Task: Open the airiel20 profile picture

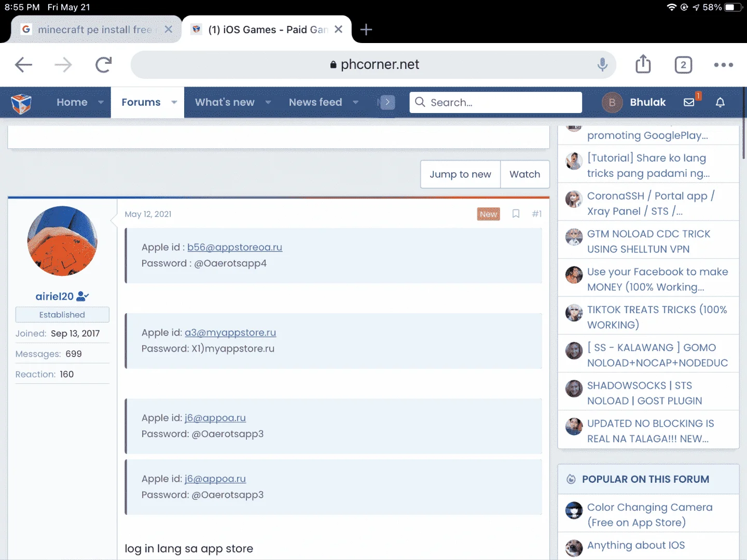Action: tap(62, 241)
